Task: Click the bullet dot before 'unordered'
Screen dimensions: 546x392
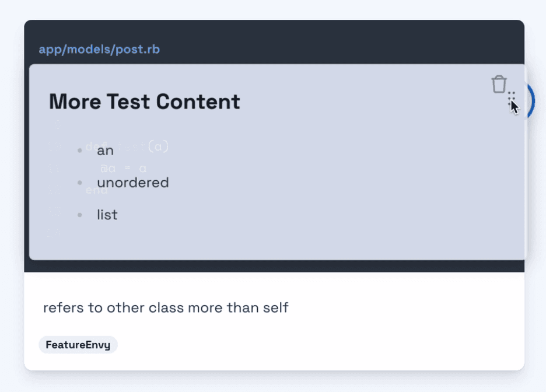Action: [x=80, y=183]
